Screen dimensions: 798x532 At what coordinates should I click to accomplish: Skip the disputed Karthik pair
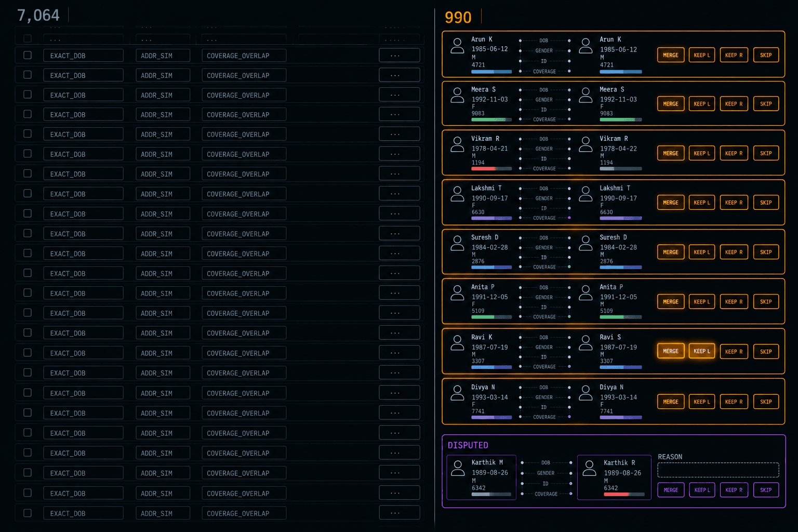pos(766,490)
